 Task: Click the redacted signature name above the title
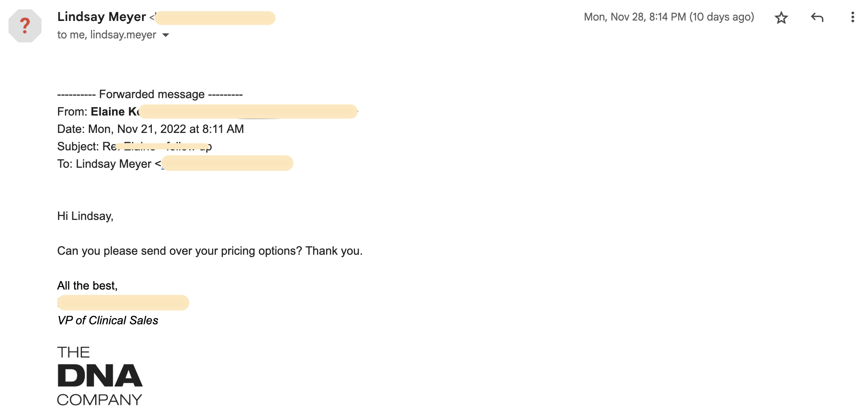tap(123, 302)
